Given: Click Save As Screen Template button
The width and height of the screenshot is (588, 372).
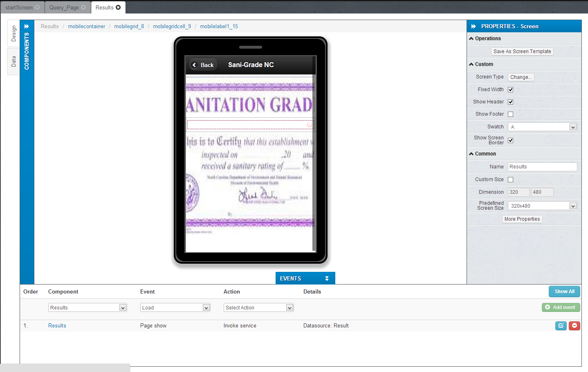Looking at the screenshot, I should (x=522, y=52).
